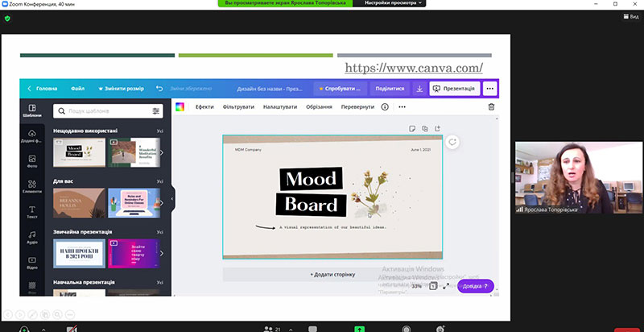Click Усі next to Для вас
The image size is (644, 332).
point(159,181)
